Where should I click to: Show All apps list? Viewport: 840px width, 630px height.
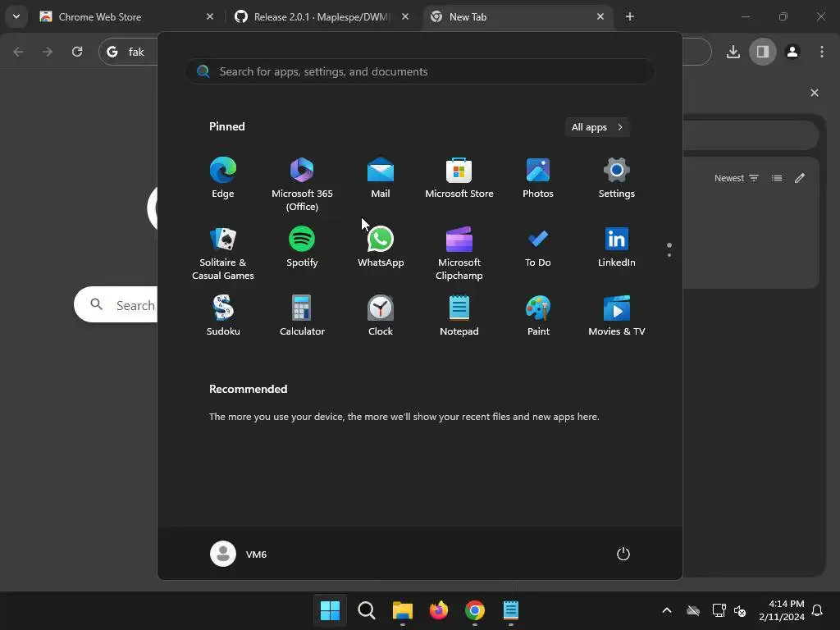point(597,127)
